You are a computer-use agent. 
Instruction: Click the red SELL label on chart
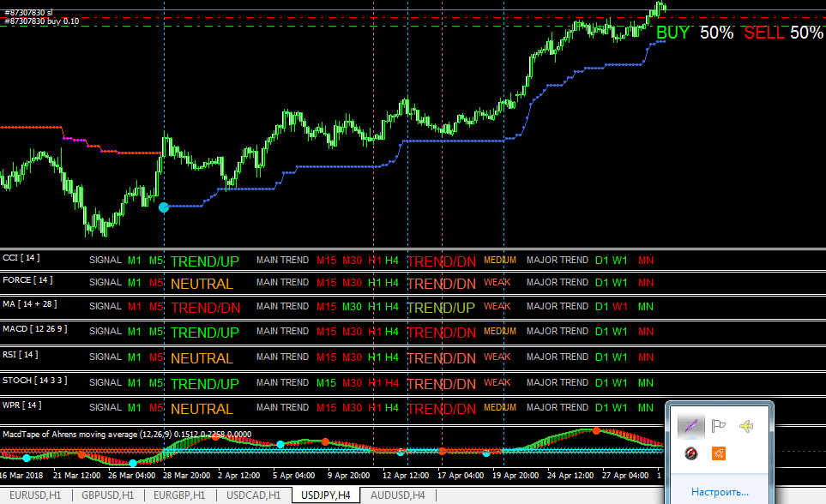click(764, 33)
